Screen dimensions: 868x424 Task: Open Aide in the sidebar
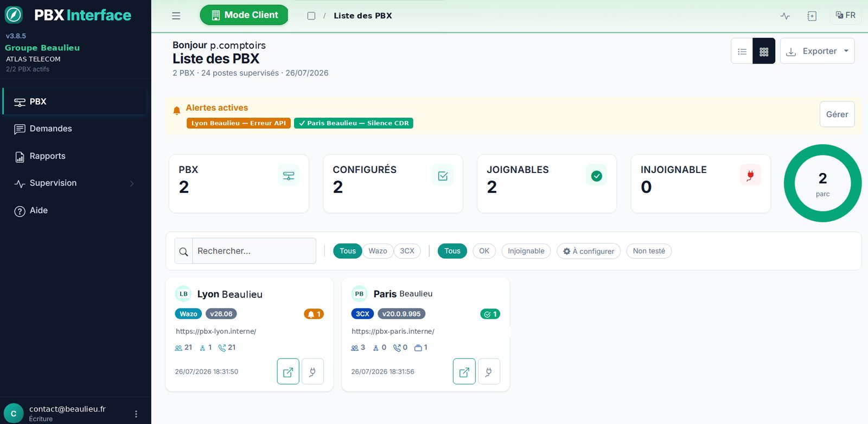[74, 210]
